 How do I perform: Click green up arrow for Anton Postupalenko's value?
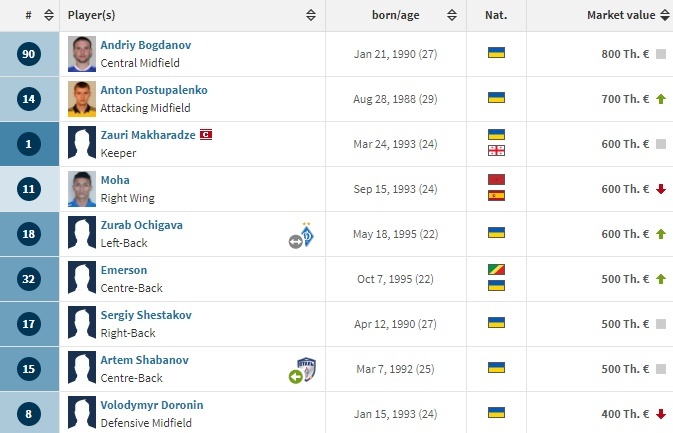coord(660,99)
